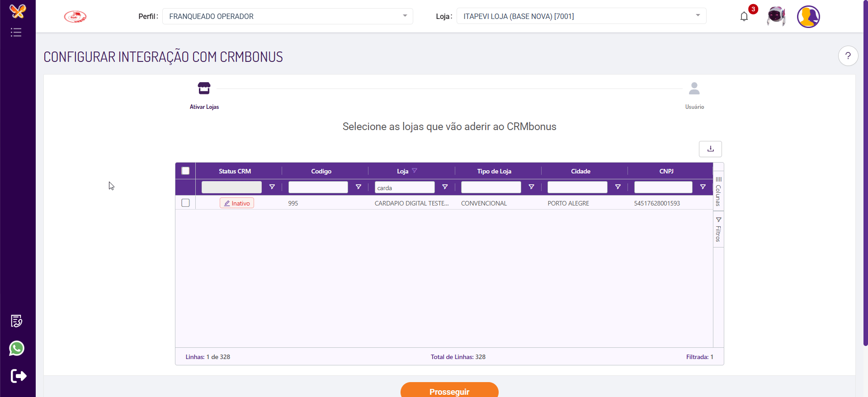Sort by the Status CRM column header

pos(235,171)
